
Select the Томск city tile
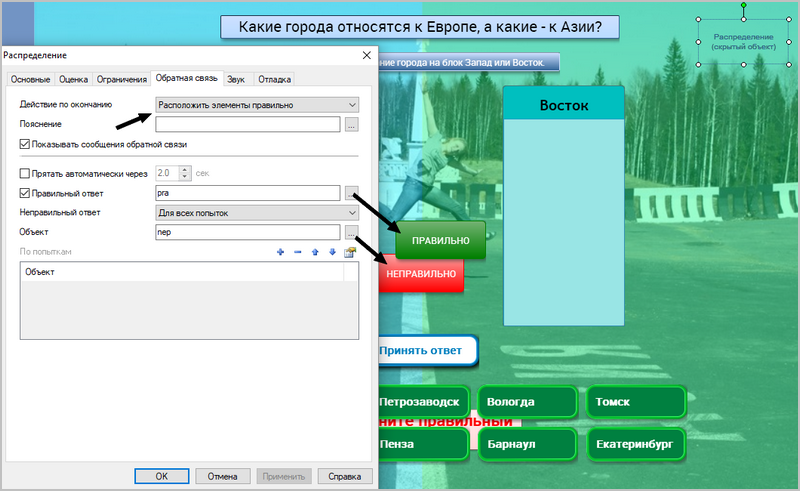point(636,402)
